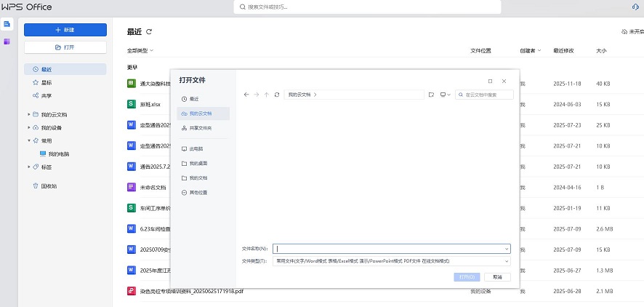This screenshot has height=307, width=644.
Task: Refresh the 最近 list with the reload icon
Action: coord(150,31)
